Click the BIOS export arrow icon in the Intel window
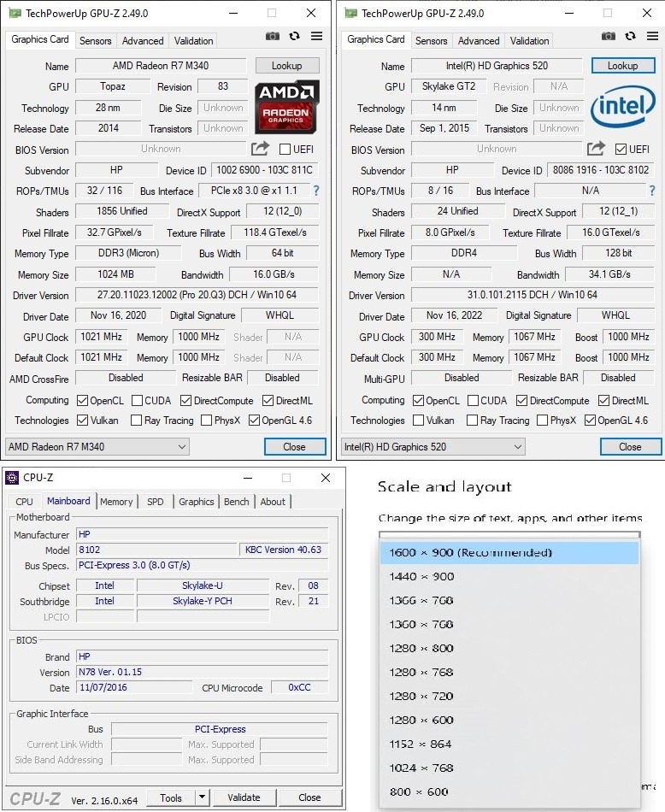Image resolution: width=665 pixels, height=812 pixels. [596, 149]
